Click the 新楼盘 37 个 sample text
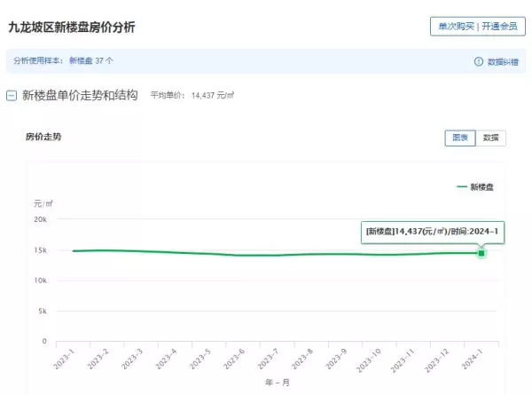The image size is (532, 395). pos(91,60)
